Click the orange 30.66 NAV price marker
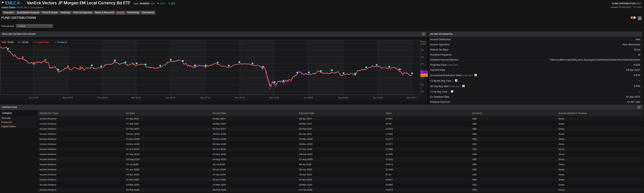The image size is (644, 193). [424, 75]
